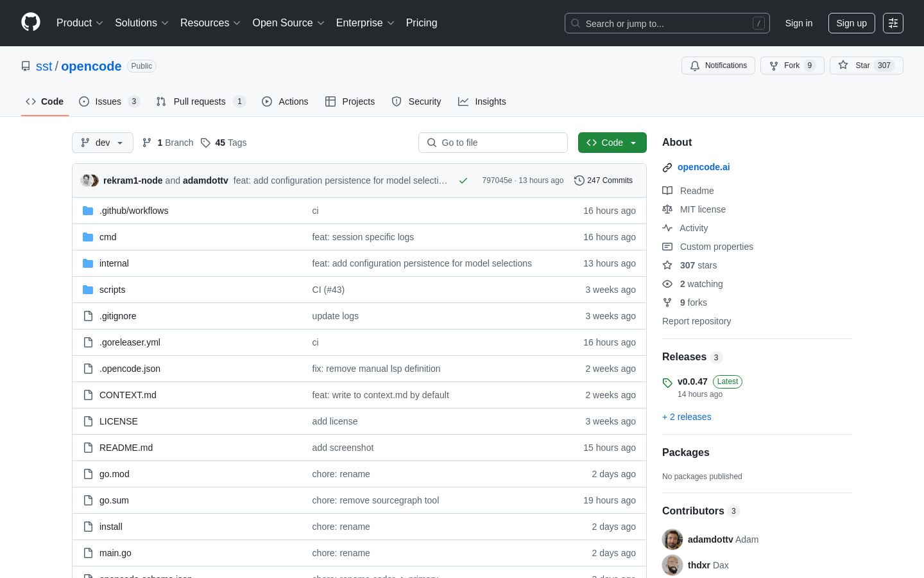Screen dimensions: 924x578
Task: Click the .github/workflows folder icon
Action: (x=88, y=211)
